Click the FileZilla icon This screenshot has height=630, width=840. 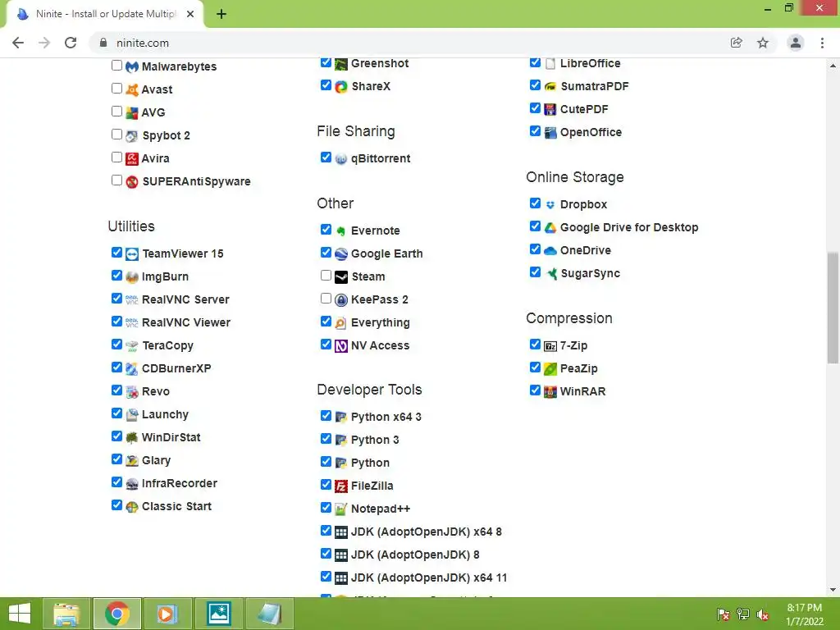(341, 486)
